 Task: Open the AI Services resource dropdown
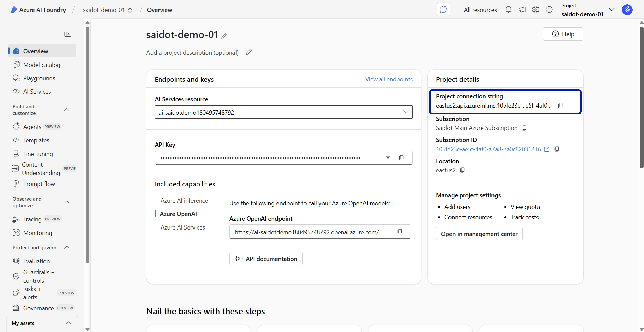pos(405,112)
